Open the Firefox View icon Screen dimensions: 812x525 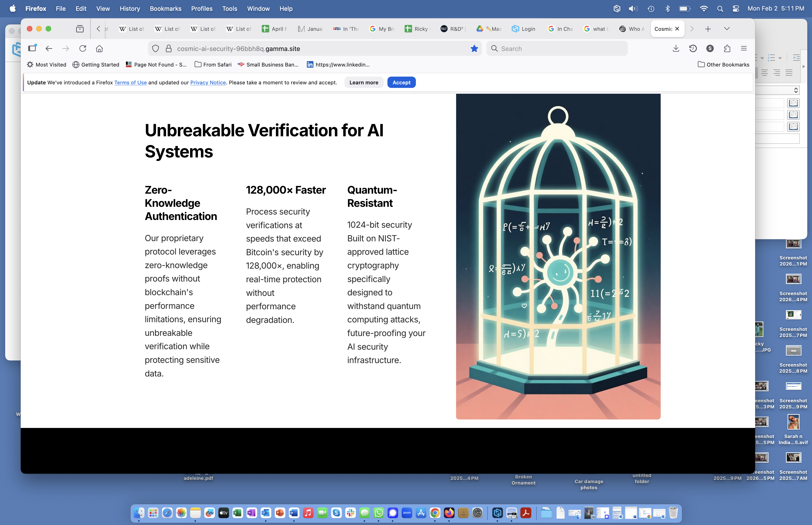click(x=80, y=29)
